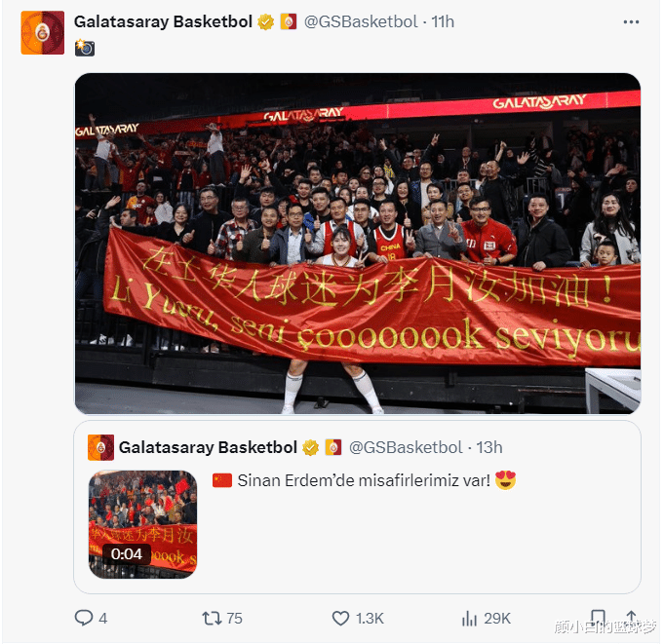Open the 11h timestamp link
The height and width of the screenshot is (644, 664).
click(443, 22)
